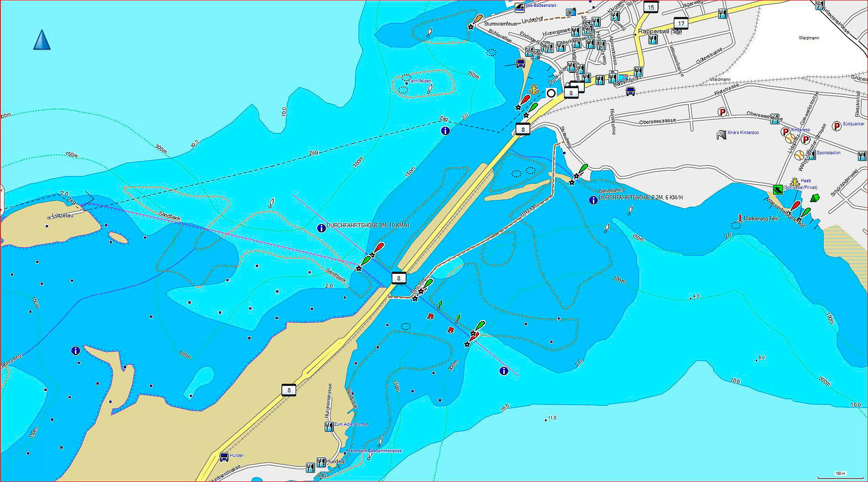Click the DURCHFAHRTSHÖHE 3M, 10 KM/H text
The height and width of the screenshot is (482, 868).
coord(368,226)
